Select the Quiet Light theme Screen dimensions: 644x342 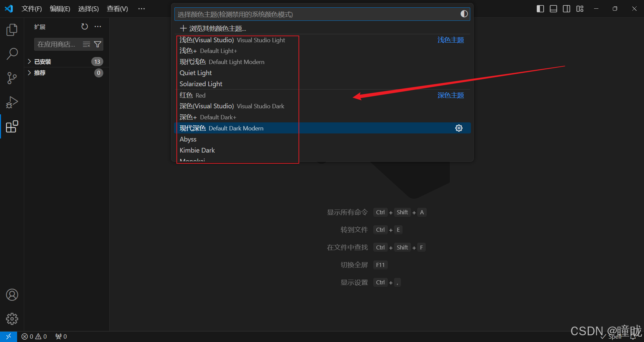pyautogui.click(x=322, y=73)
